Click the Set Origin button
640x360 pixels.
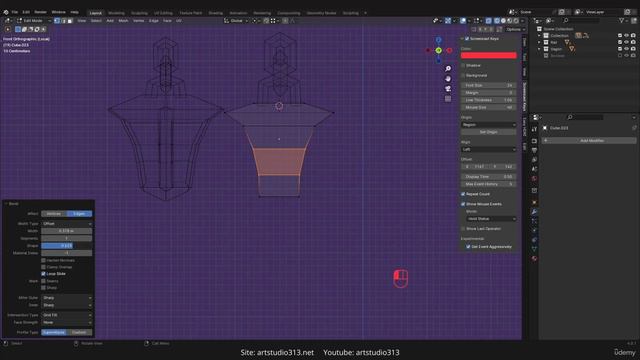click(x=489, y=132)
